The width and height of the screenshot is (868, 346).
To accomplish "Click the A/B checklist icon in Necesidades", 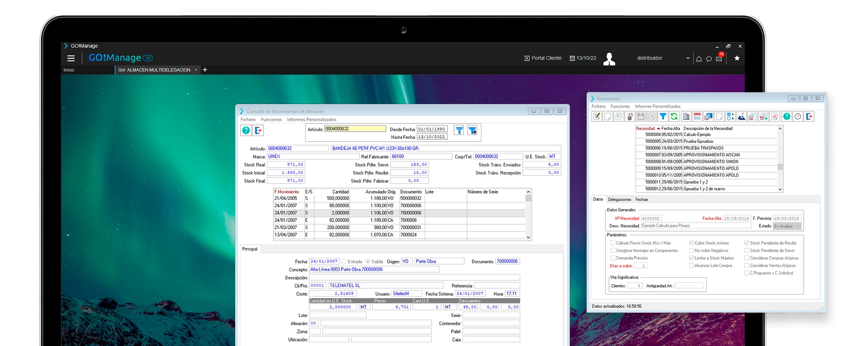I will pos(731,117).
